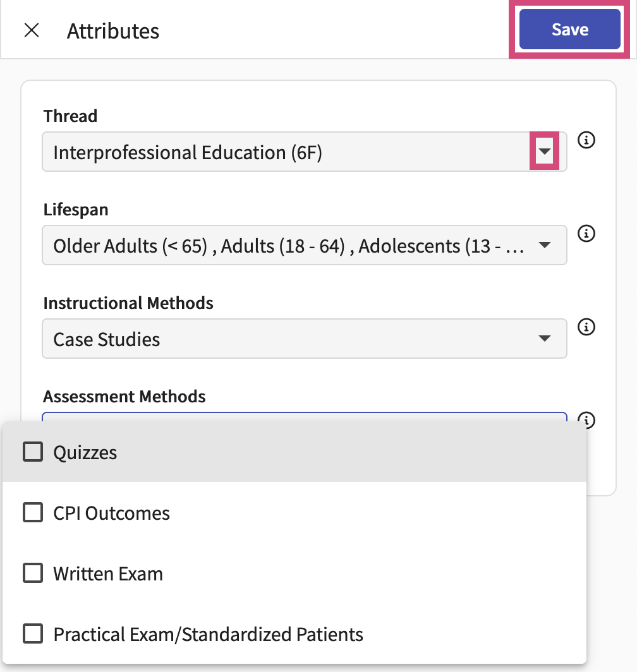Check the Written Exam checkbox
Image resolution: width=637 pixels, height=672 pixels.
coord(32,573)
